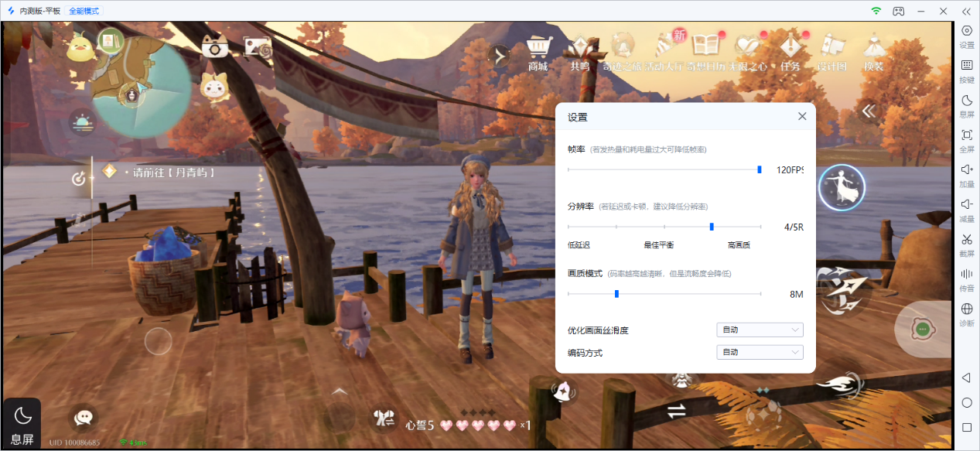The width and height of the screenshot is (980, 451).
Task: Open the 任务 quest exclamation icon
Action: point(790,45)
